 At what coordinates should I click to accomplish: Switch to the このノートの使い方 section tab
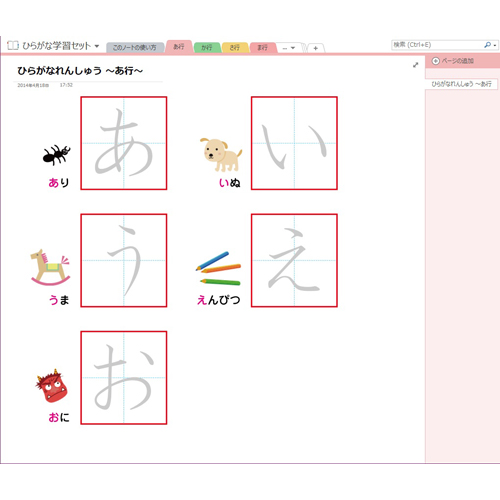pyautogui.click(x=135, y=48)
